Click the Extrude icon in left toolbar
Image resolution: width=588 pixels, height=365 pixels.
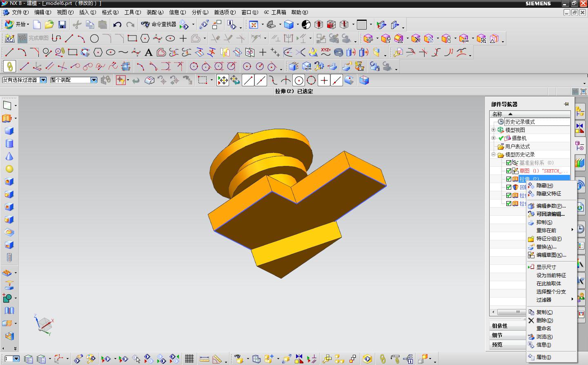[x=7, y=118]
